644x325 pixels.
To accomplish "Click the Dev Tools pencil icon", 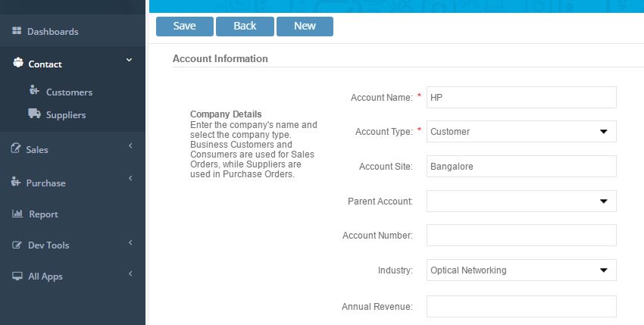I will coord(17,245).
